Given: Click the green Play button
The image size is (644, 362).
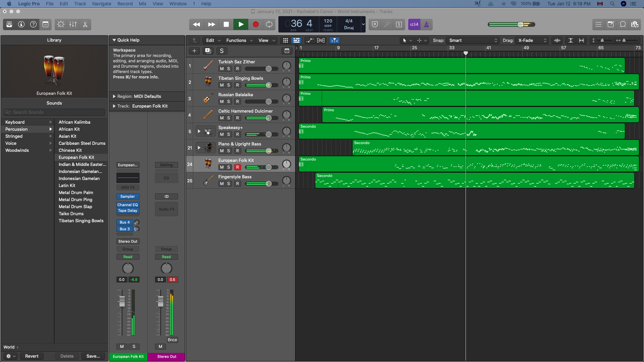Looking at the screenshot, I should point(241,24).
